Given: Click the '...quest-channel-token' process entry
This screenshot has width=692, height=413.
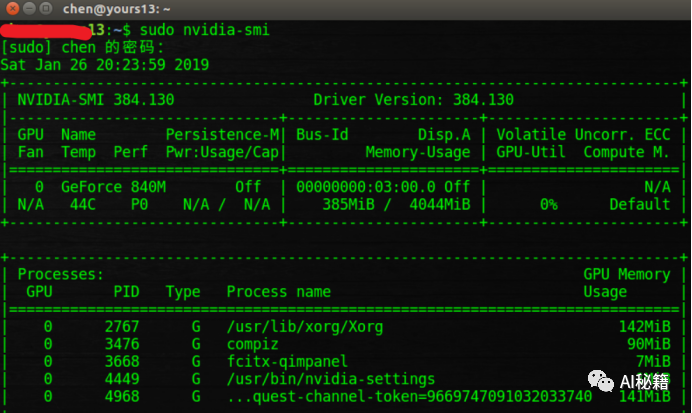Looking at the screenshot, I should pos(409,397).
